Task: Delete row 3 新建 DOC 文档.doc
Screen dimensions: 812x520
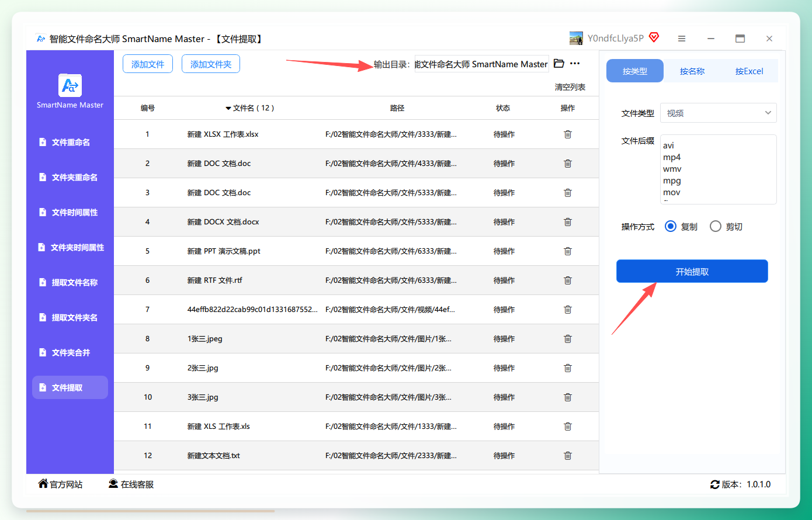Action: (x=568, y=193)
